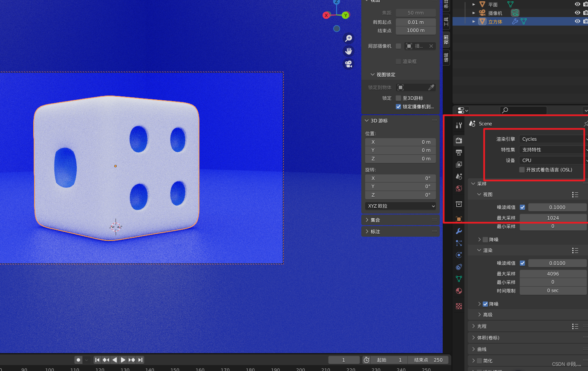Open the Object Data green triangle icon

pyautogui.click(x=459, y=278)
